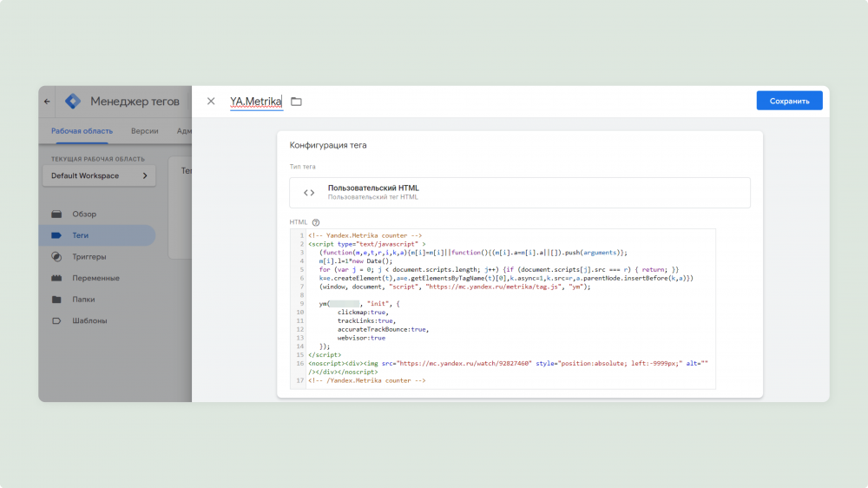Screen dimensions: 868x488
Task: Expand the Default Workspace selector
Action: (99, 175)
